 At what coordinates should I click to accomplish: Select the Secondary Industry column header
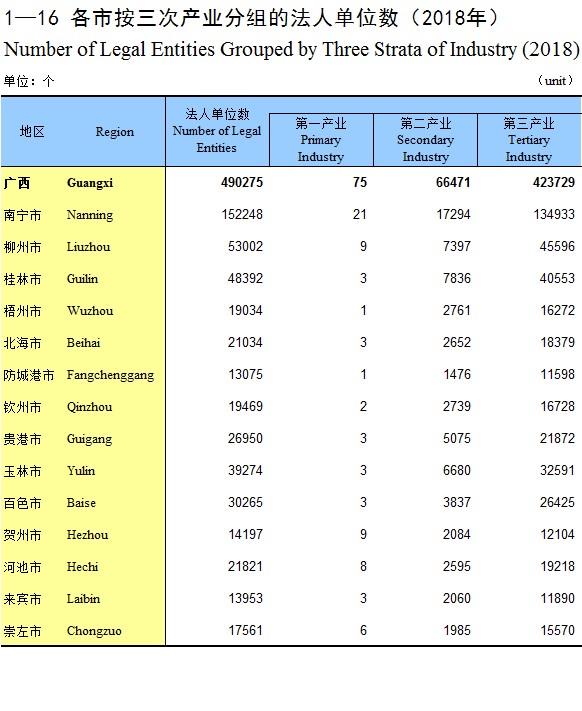(425, 140)
